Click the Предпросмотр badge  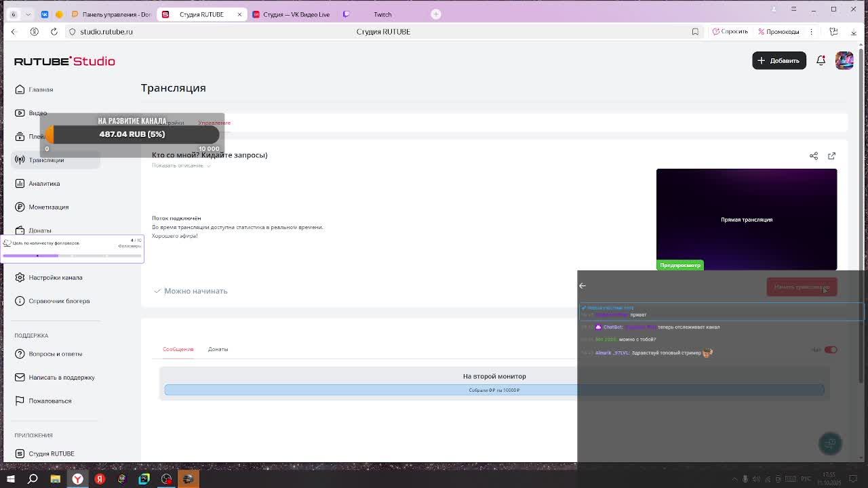tap(680, 265)
